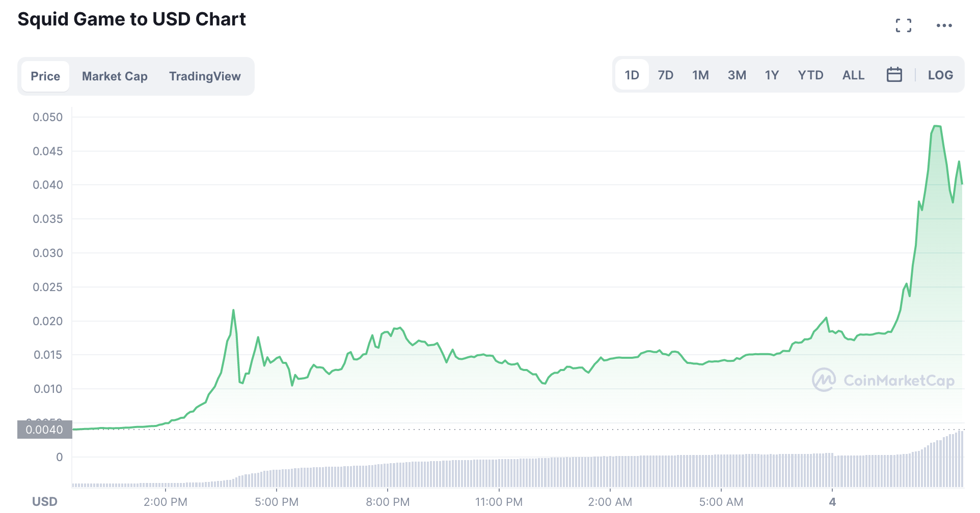Click the 0.0040 price marker label
This screenshot has width=980, height=513.
[x=44, y=430]
